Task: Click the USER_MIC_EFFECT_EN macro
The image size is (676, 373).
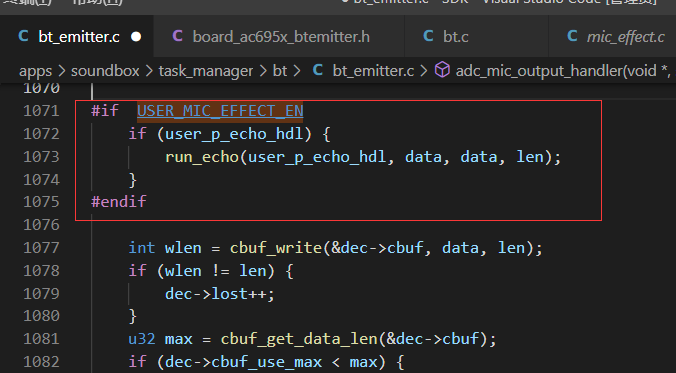Action: coord(220,111)
